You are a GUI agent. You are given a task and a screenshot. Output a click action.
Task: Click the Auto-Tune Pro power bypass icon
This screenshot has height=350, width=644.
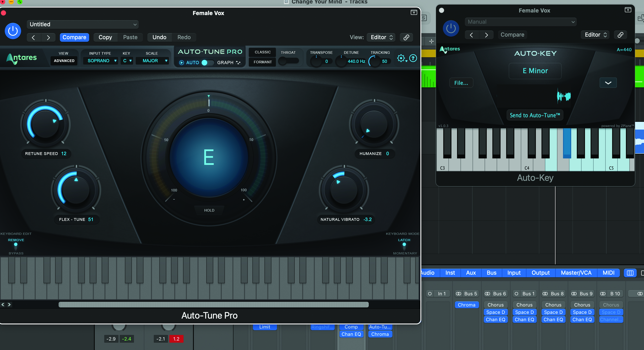pos(13,31)
